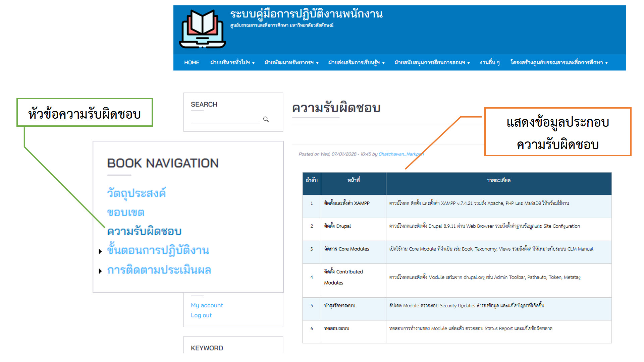Click the book and laptop site logo
644x362 pixels.
click(x=203, y=29)
